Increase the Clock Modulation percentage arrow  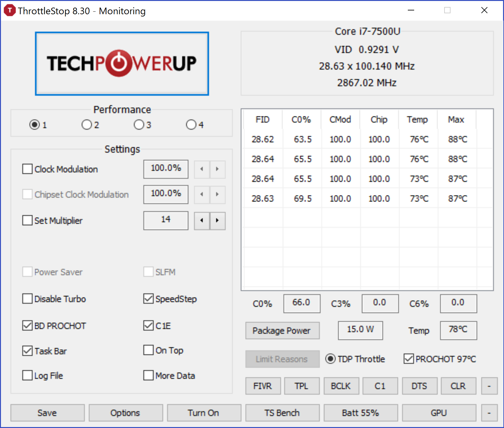click(x=217, y=169)
